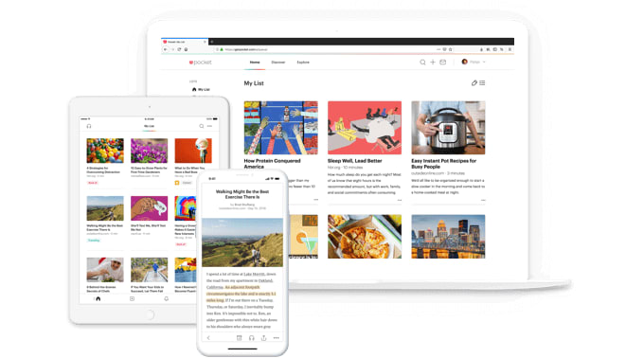Screen dimensions: 644x358
Task: Open the browser hamburger menu
Action: click(510, 49)
